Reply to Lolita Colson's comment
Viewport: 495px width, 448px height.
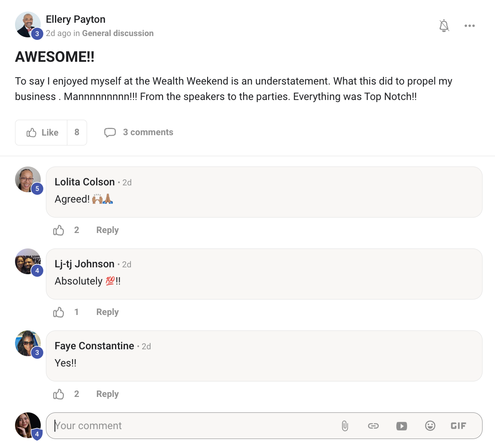click(107, 230)
